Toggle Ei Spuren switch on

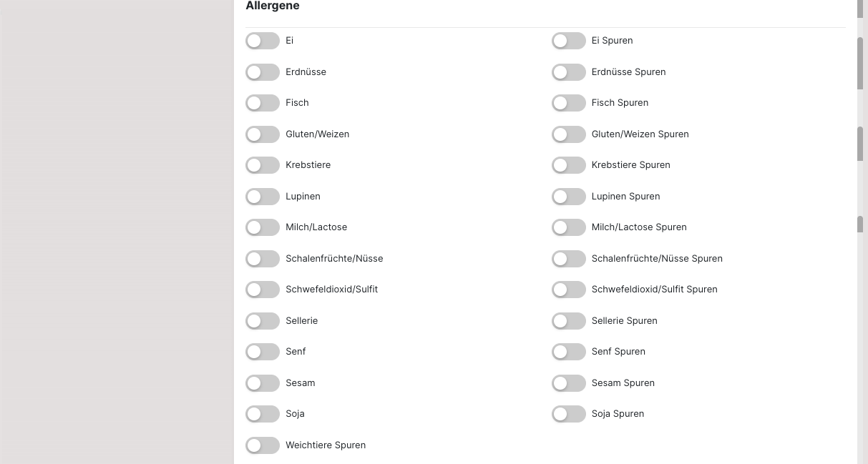pyautogui.click(x=569, y=41)
